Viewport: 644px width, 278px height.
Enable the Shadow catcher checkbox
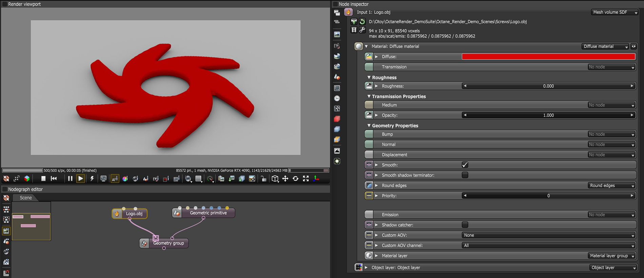pyautogui.click(x=465, y=225)
